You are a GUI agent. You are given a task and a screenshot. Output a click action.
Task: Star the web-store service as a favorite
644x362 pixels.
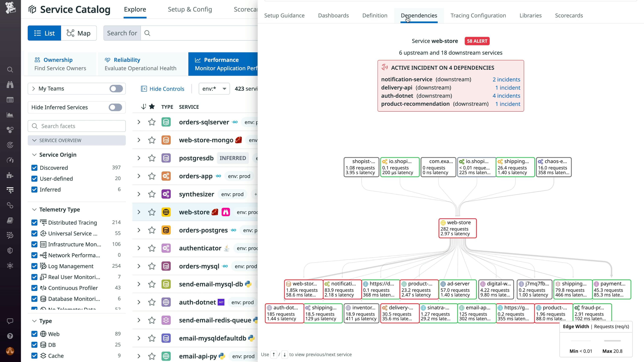[x=152, y=212]
